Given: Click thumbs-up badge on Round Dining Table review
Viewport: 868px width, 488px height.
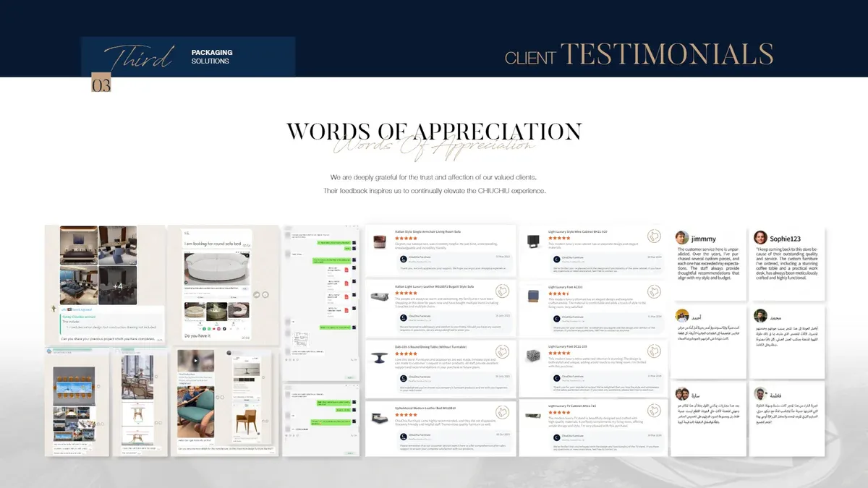Looking at the screenshot, I should tap(503, 351).
